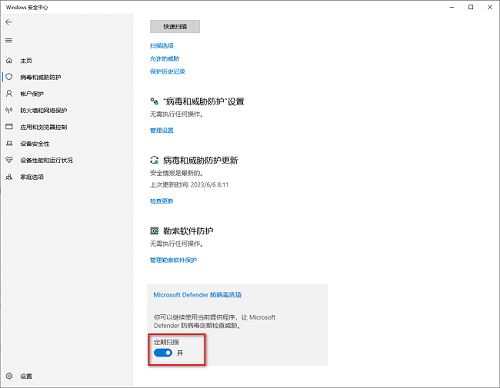Click the 检查更新 link

162,201
